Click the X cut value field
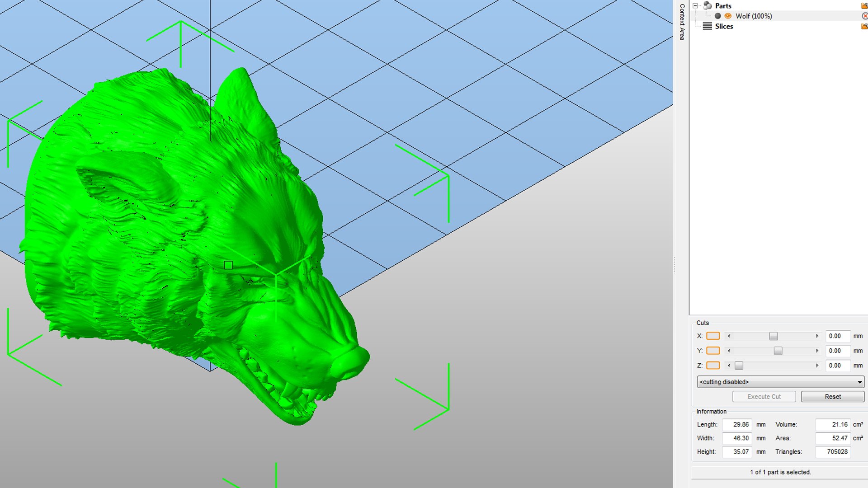This screenshot has width=868, height=488. (838, 336)
